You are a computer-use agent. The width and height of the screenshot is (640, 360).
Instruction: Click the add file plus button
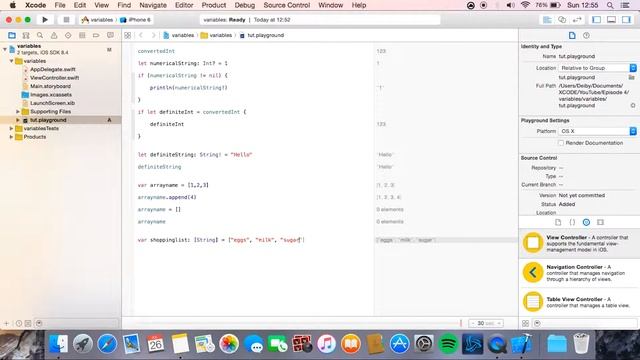6,323
